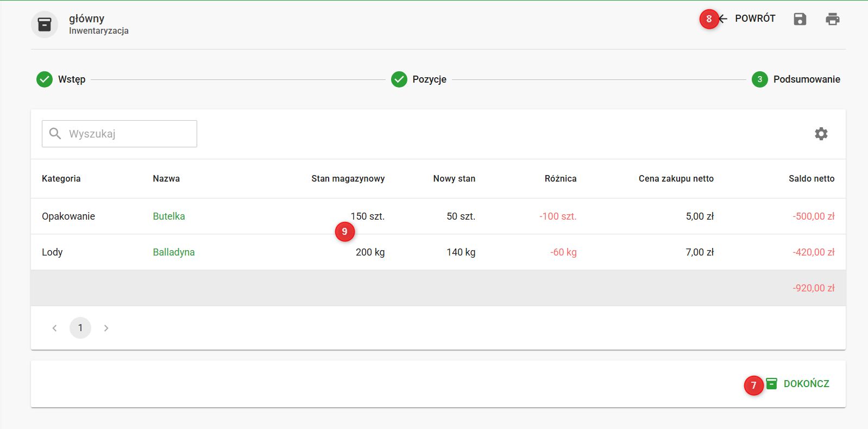Viewport: 868px width, 429px height.
Task: Finish inventory with the DOKOŃCZ button
Action: click(798, 384)
